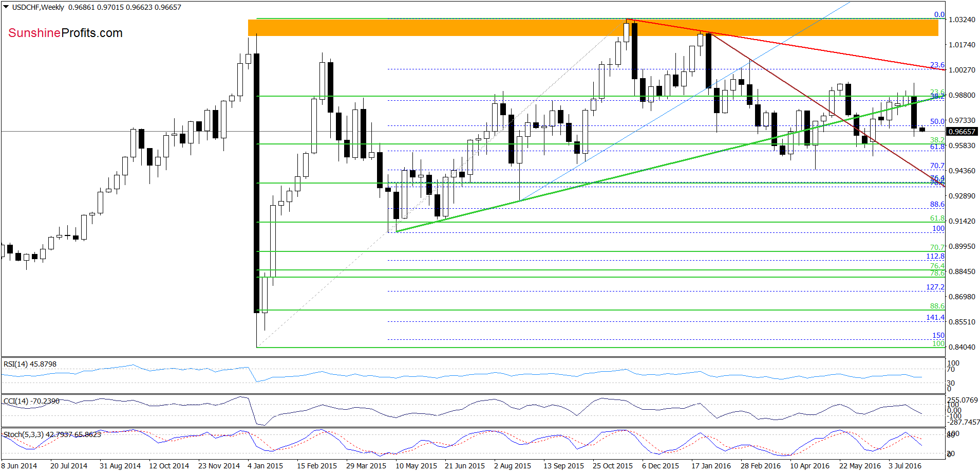Click the 25 Oct 2015 date label

click(x=613, y=466)
